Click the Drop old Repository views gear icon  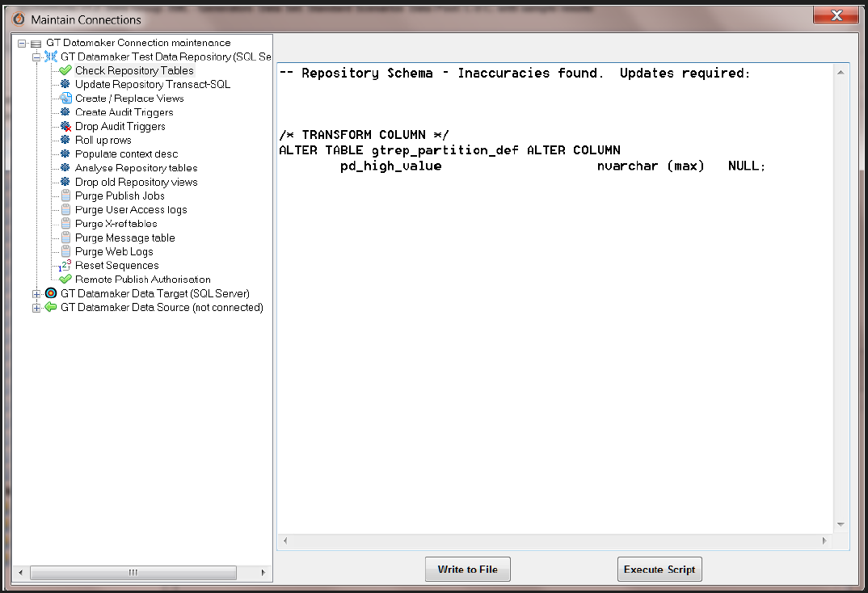click(65, 182)
